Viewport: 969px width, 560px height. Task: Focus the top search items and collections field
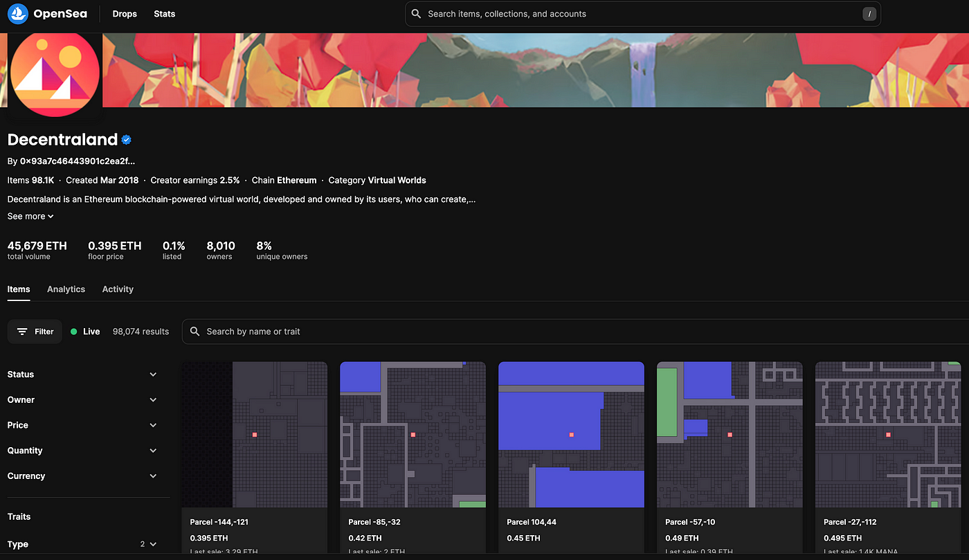point(642,14)
